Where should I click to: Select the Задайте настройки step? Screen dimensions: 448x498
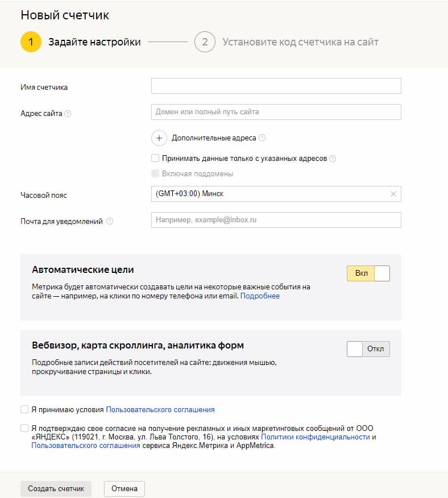coord(94,42)
